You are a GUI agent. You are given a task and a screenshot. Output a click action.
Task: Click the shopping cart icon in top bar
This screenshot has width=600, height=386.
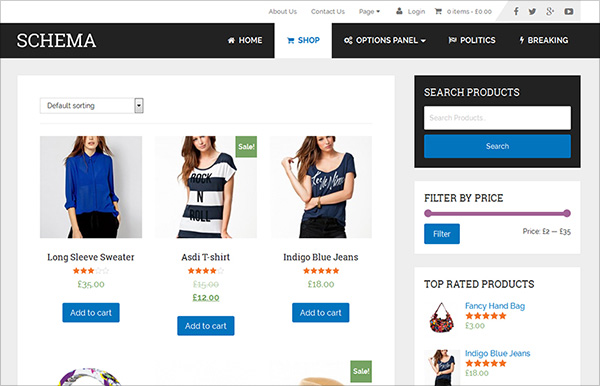(x=438, y=11)
